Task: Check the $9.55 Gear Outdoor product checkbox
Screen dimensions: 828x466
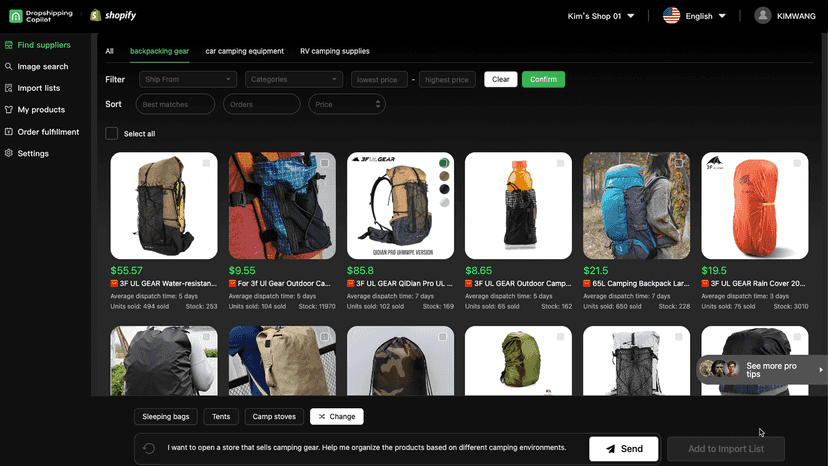Action: [x=325, y=163]
